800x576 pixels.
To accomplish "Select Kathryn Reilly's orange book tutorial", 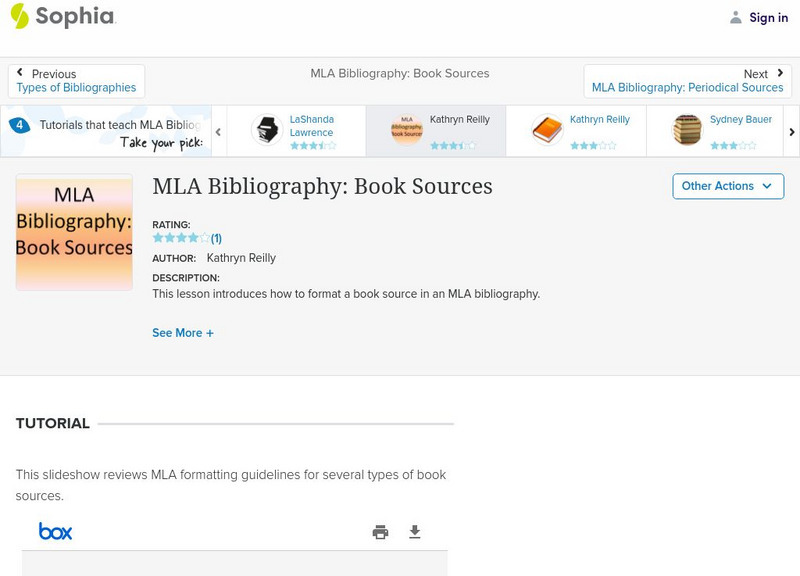I will tap(576, 131).
